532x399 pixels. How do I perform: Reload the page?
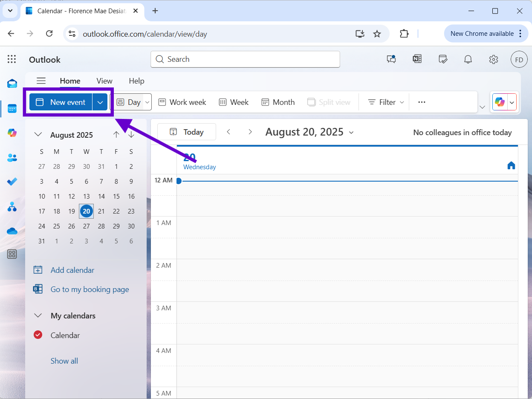[49, 34]
